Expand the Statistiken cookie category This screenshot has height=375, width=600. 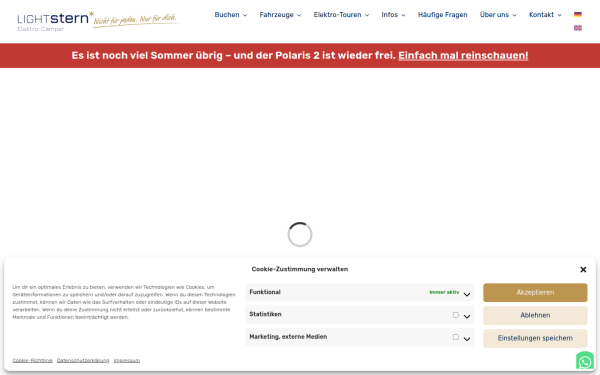[x=467, y=316]
